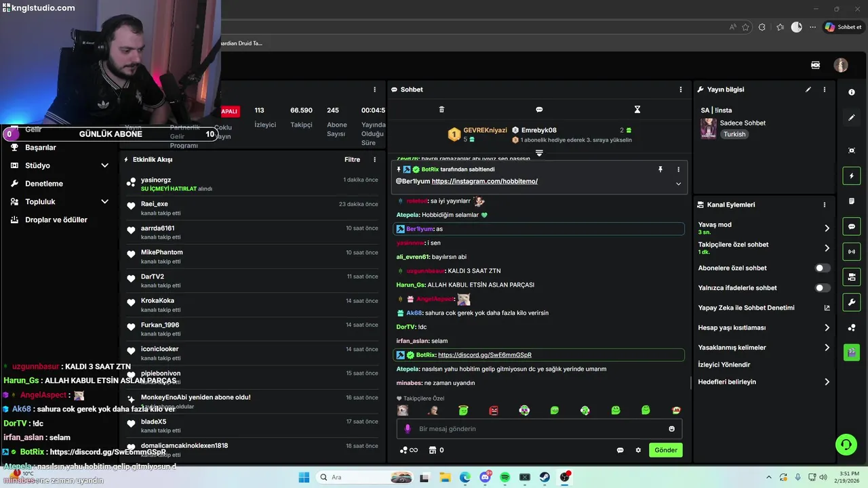The width and height of the screenshot is (868, 488).
Task: Click in Bir mesaj gönderin field
Action: 539,429
